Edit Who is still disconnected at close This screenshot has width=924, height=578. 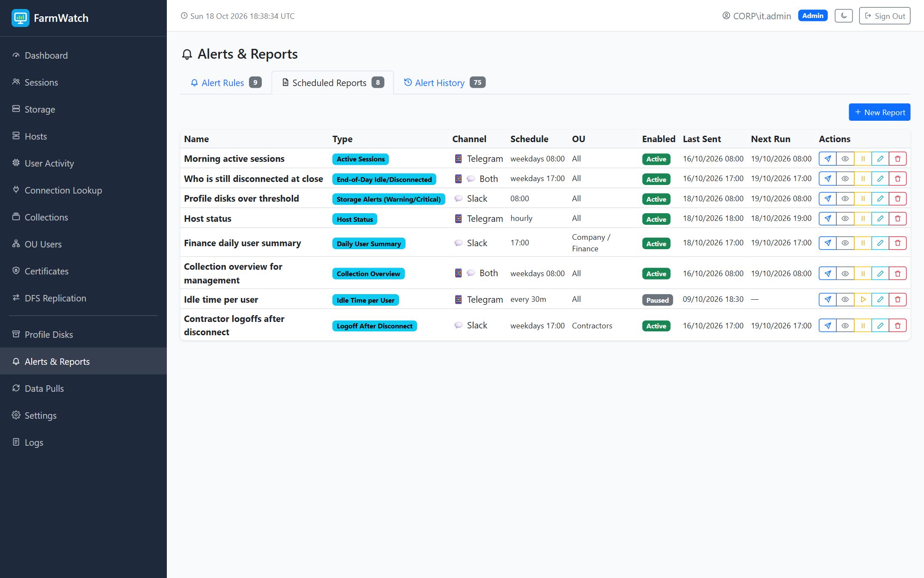880,179
